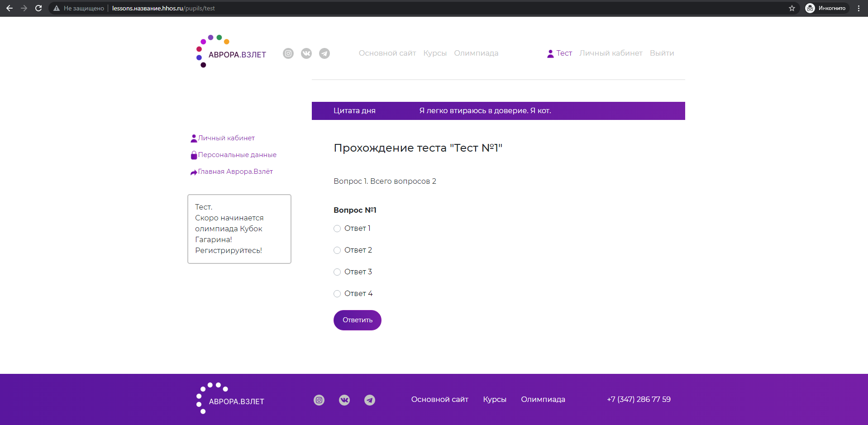Image resolution: width=868 pixels, height=425 pixels.
Task: Open Курсы in the footer
Action: pos(495,400)
